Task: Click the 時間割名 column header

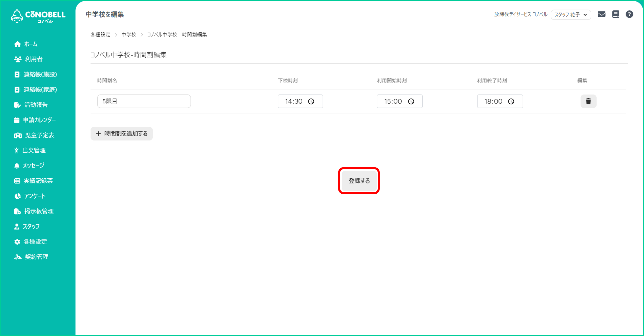Action: tap(107, 80)
